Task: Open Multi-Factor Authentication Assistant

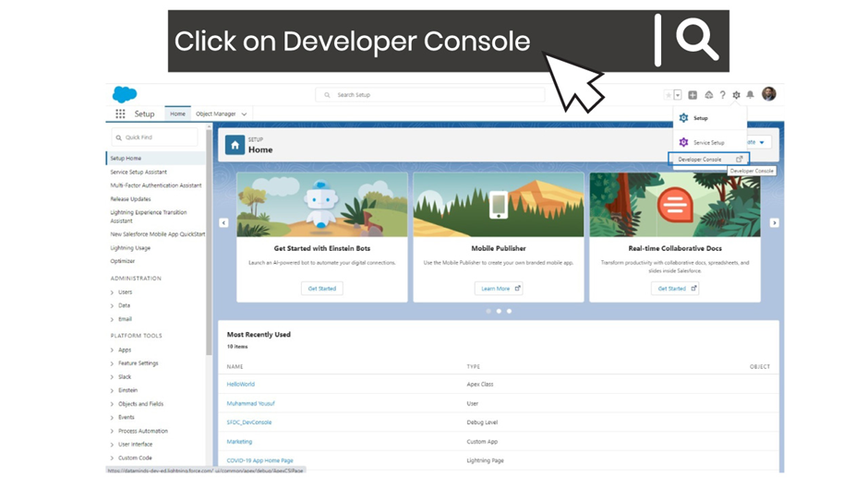Action: (x=155, y=185)
